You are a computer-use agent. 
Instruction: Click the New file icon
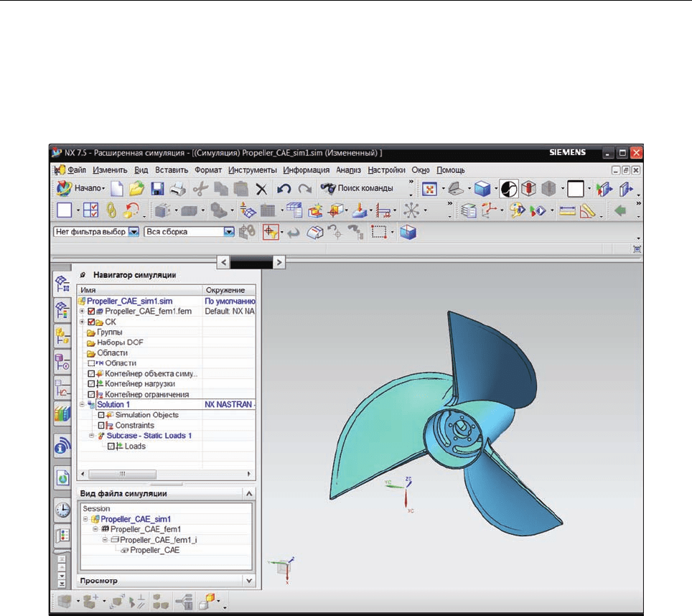tap(116, 189)
